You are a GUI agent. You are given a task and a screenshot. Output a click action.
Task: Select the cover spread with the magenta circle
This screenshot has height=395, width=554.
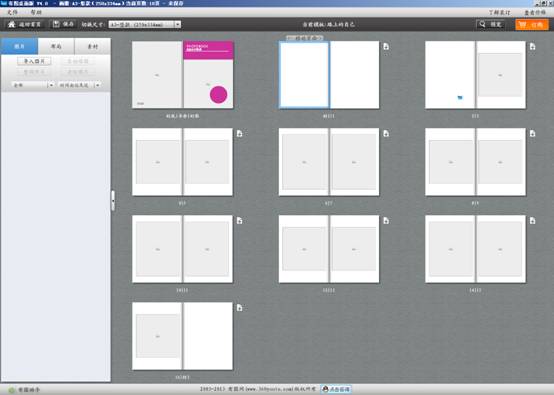pyautogui.click(x=183, y=75)
